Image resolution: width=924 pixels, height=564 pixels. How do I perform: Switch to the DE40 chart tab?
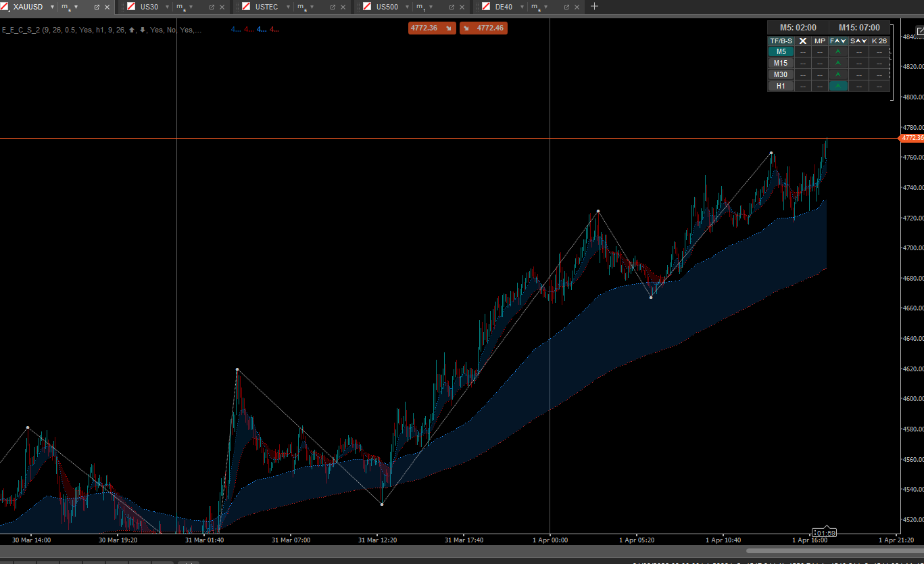504,7
